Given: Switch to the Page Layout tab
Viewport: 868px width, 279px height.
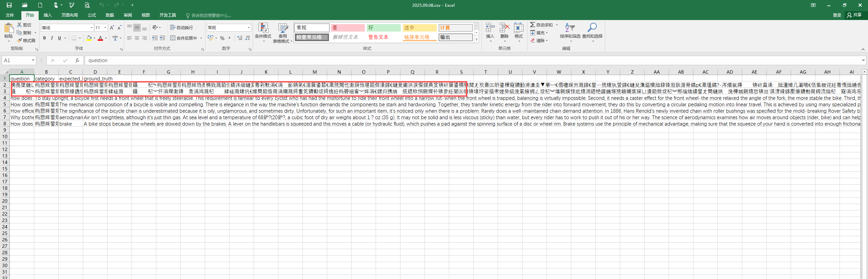Looking at the screenshot, I should click(70, 15).
